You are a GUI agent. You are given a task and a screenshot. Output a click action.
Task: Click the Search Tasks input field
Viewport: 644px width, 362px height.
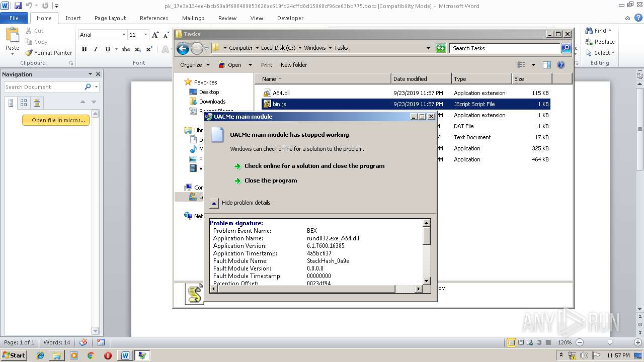(505, 48)
